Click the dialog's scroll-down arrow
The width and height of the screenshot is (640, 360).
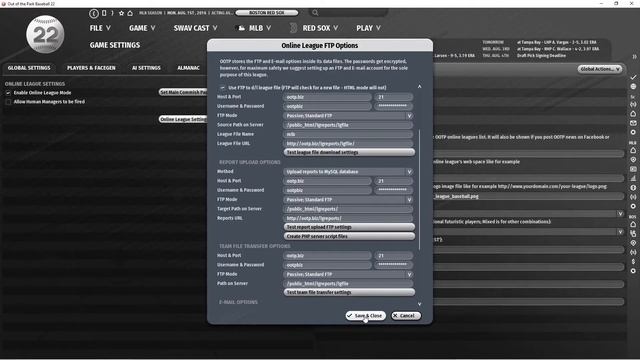coord(419,304)
